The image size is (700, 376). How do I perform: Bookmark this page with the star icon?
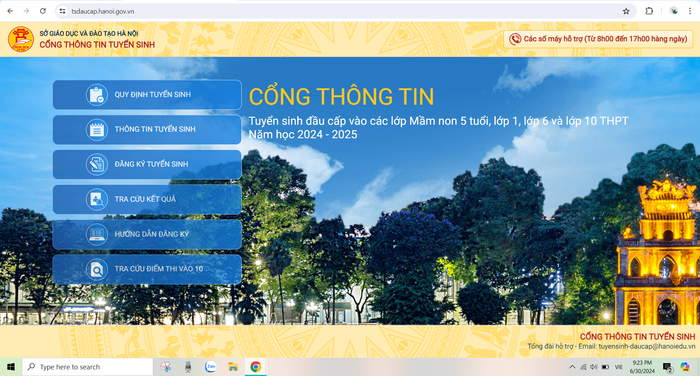pos(626,11)
